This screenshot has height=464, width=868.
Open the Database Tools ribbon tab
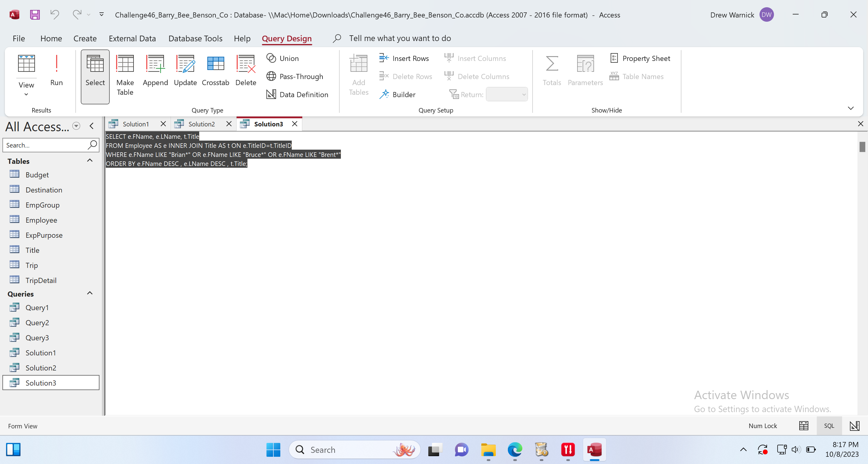195,38
